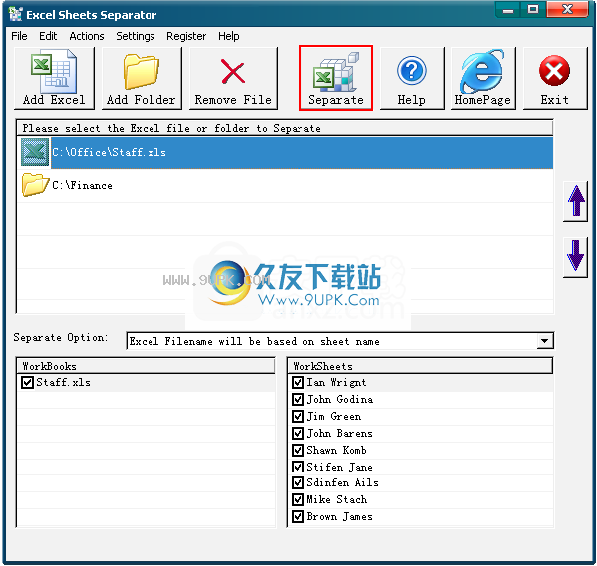Select the Shawn Komb sheet name
Screen dimensions: 597x566
coord(337,450)
